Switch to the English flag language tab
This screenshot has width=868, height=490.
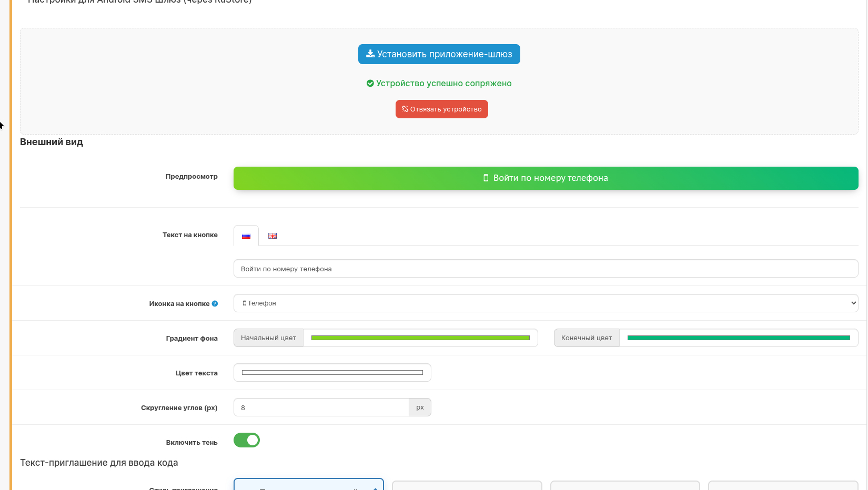[272, 236]
